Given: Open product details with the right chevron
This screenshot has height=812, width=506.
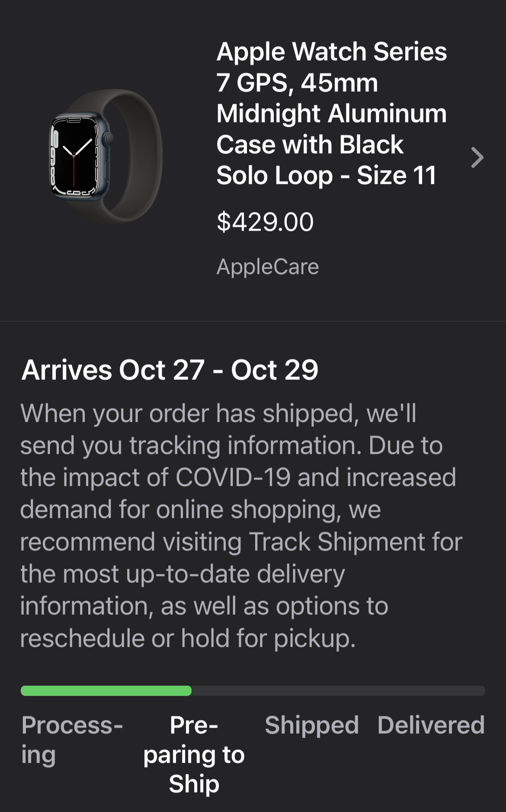Looking at the screenshot, I should (x=477, y=157).
